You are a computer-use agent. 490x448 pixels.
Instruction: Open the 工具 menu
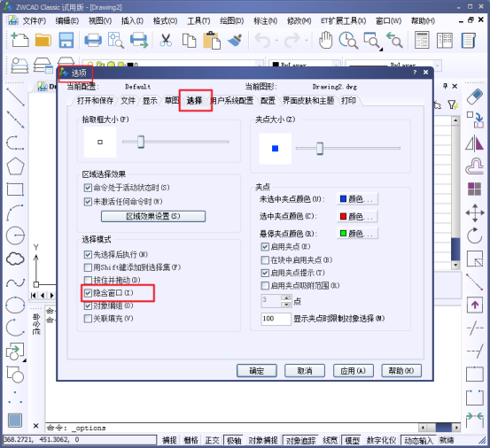point(198,21)
